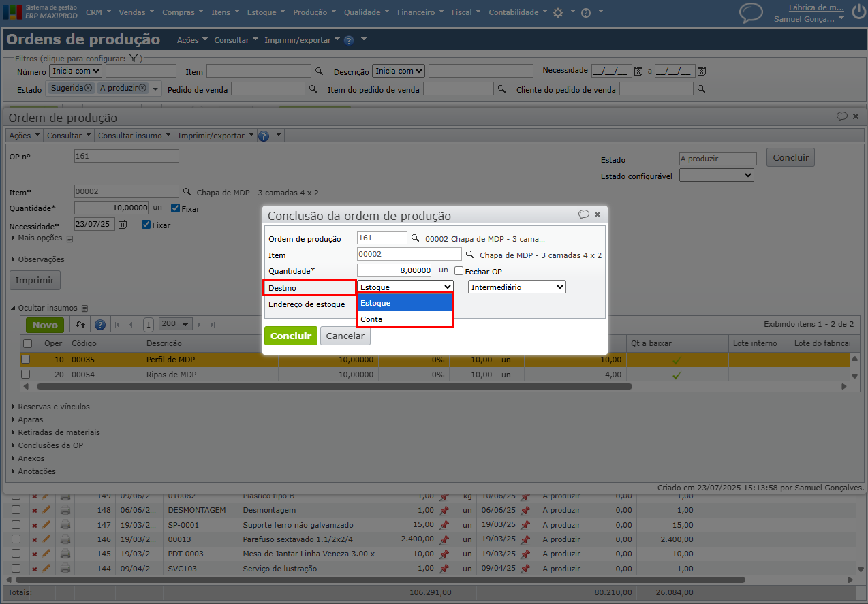
Task: Enable the Fechar OP checkbox
Action: [459, 271]
